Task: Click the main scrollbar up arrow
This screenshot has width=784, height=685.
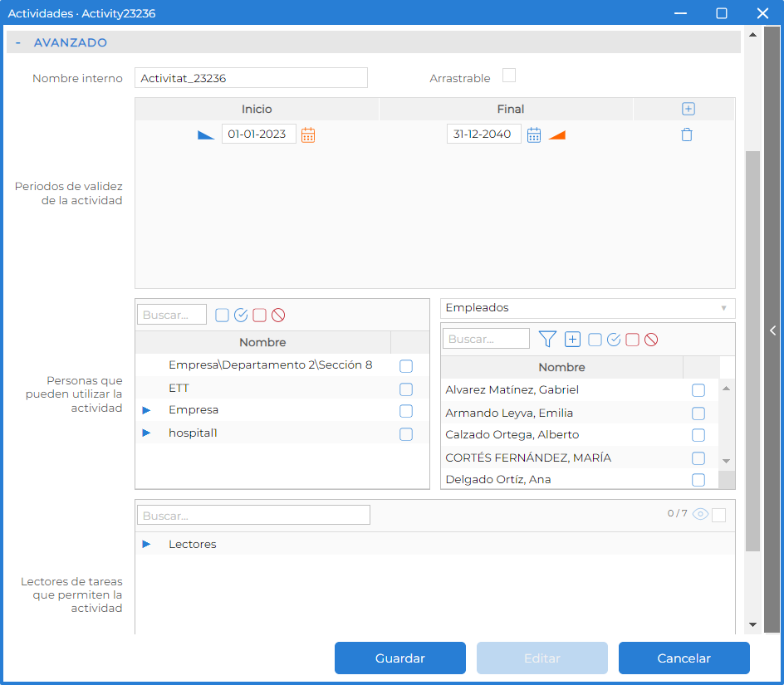Action: click(x=752, y=35)
